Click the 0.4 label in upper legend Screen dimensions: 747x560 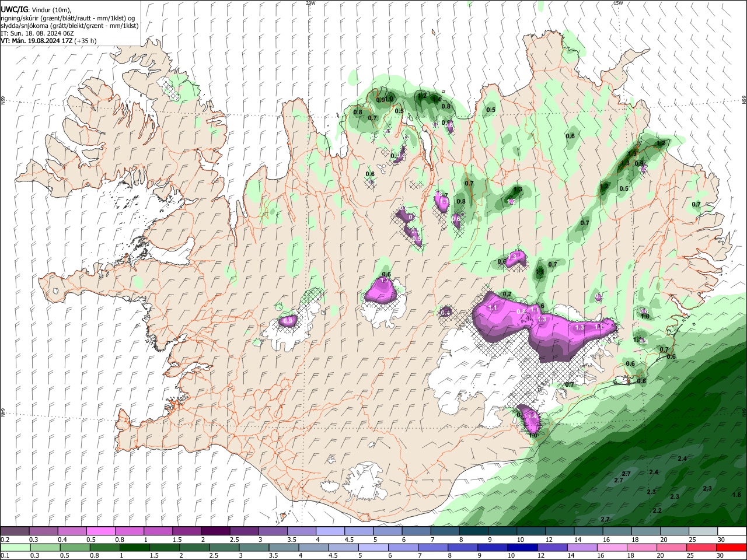[62, 540]
